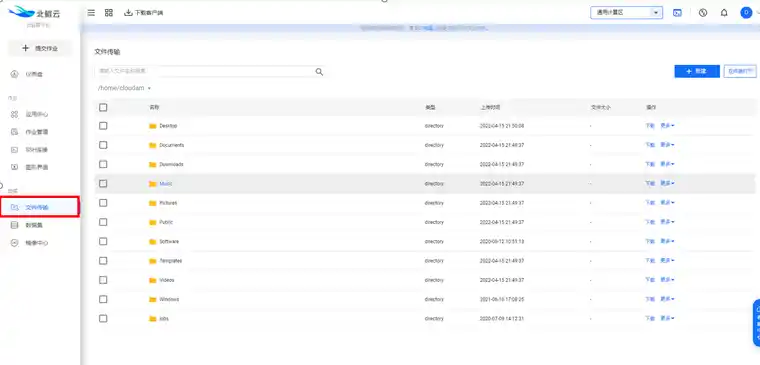
Task: Open the job management sidebar item
Action: 30,132
